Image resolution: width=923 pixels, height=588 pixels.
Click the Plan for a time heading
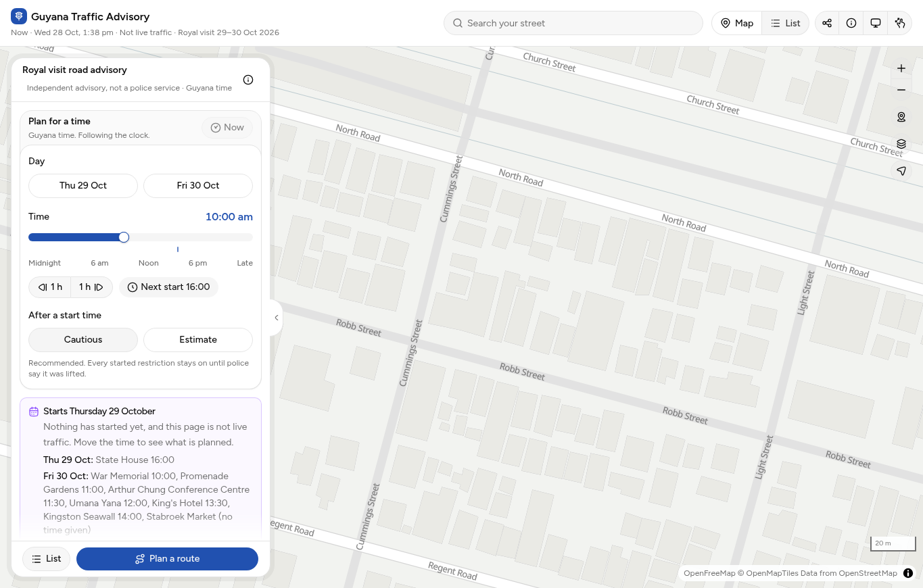pyautogui.click(x=60, y=121)
